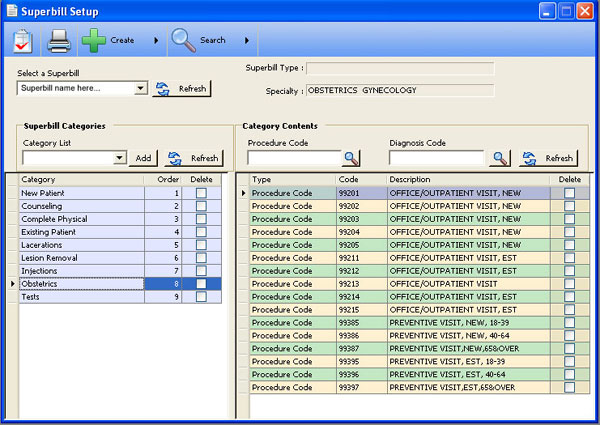600x425 pixels.
Task: Check Delete box for New Patient category
Action: (201, 193)
